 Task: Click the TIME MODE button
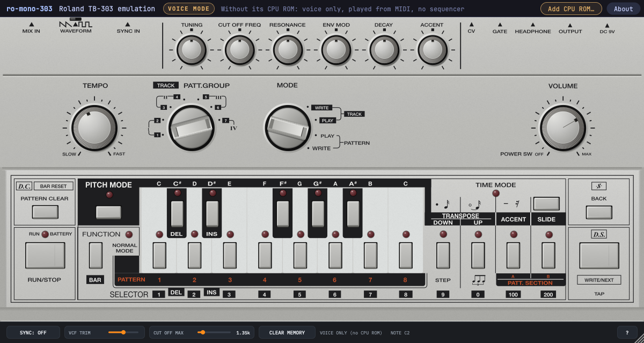click(546, 204)
